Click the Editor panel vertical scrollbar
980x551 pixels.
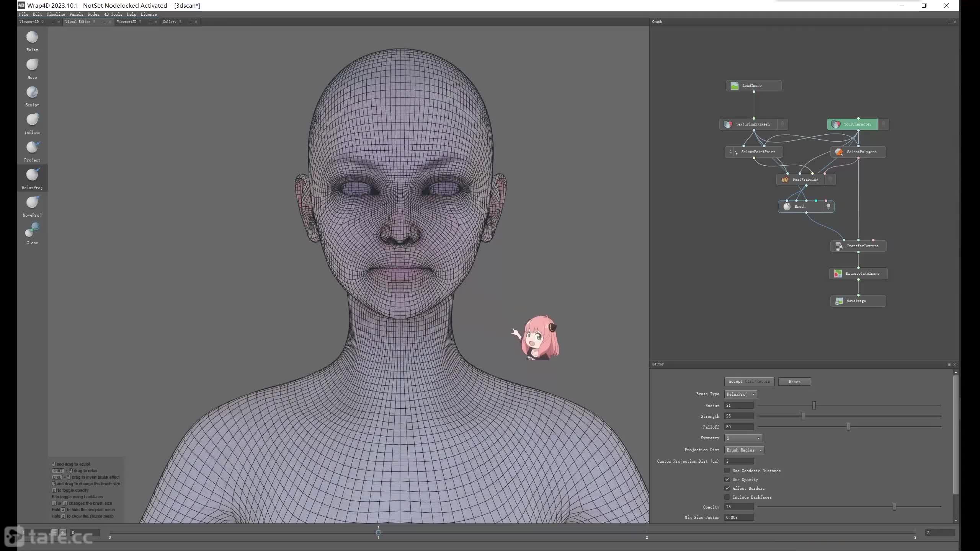(x=955, y=435)
